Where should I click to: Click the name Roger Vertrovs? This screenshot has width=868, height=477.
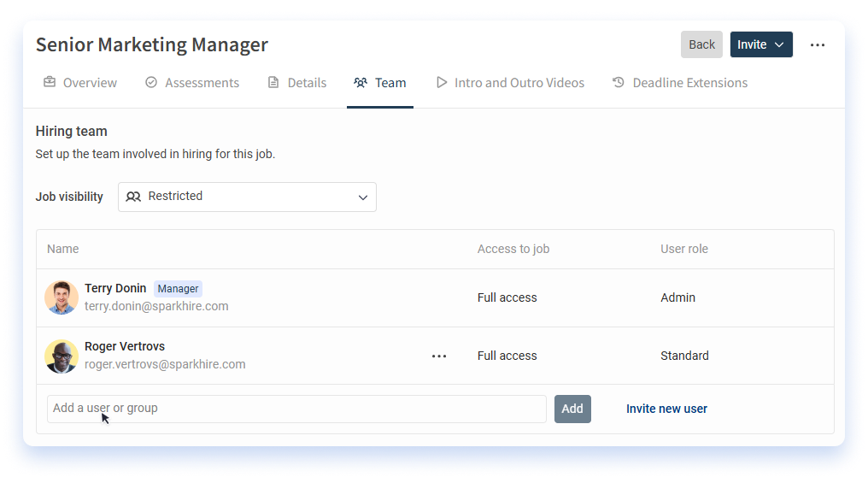(x=125, y=346)
